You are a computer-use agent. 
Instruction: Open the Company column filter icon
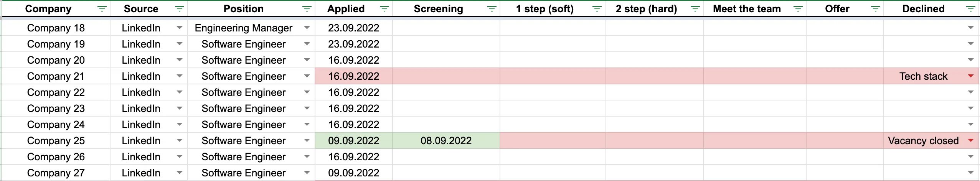click(102, 9)
